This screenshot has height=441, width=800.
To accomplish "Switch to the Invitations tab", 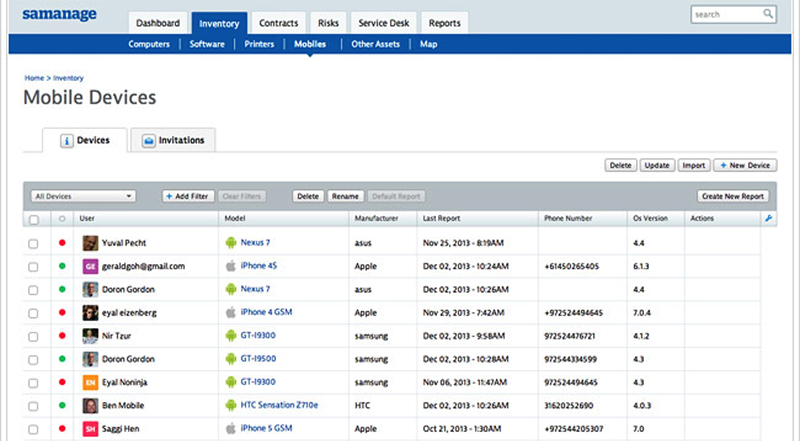I will click(x=173, y=141).
